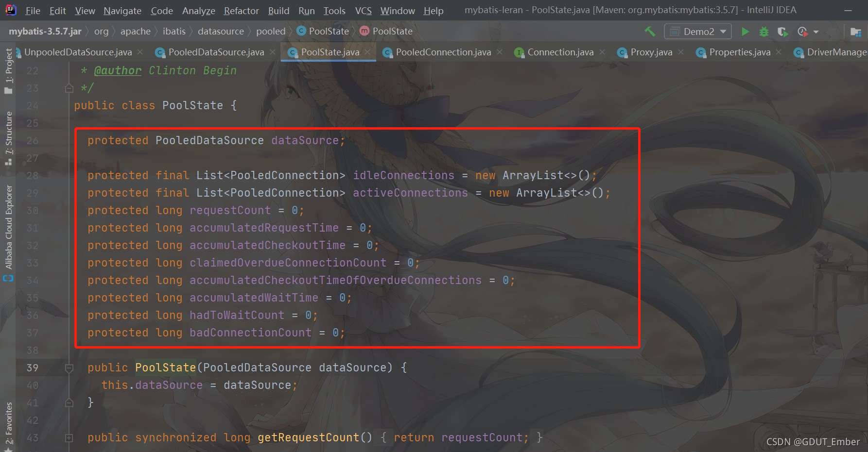
Task: Open the Edit menu
Action: pyautogui.click(x=57, y=10)
